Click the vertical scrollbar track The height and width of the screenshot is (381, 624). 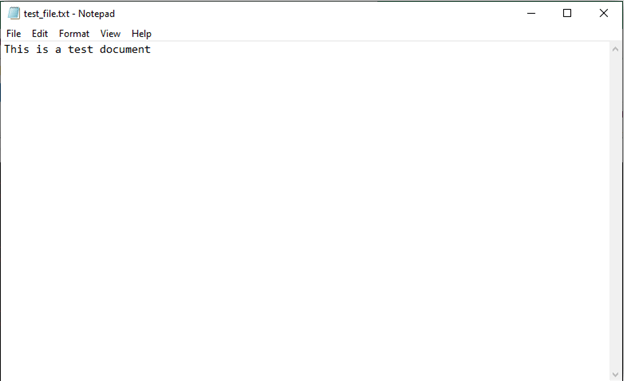pyautogui.click(x=615, y=212)
